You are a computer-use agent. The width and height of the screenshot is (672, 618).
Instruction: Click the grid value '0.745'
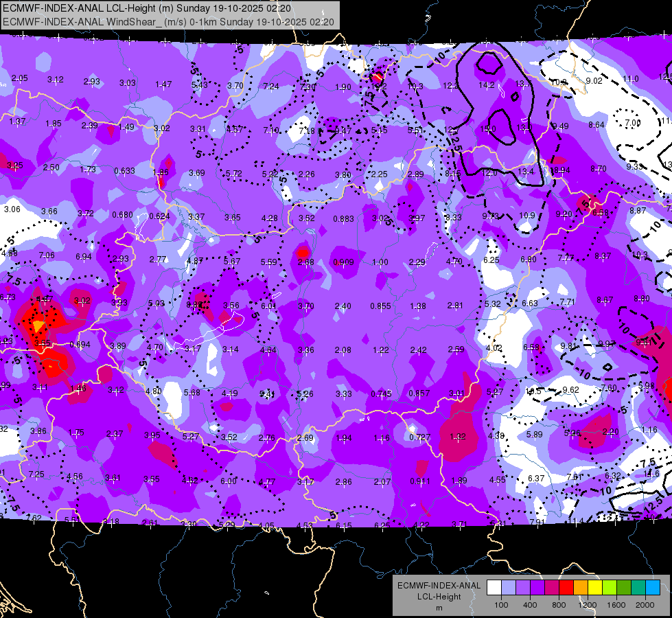[382, 393]
